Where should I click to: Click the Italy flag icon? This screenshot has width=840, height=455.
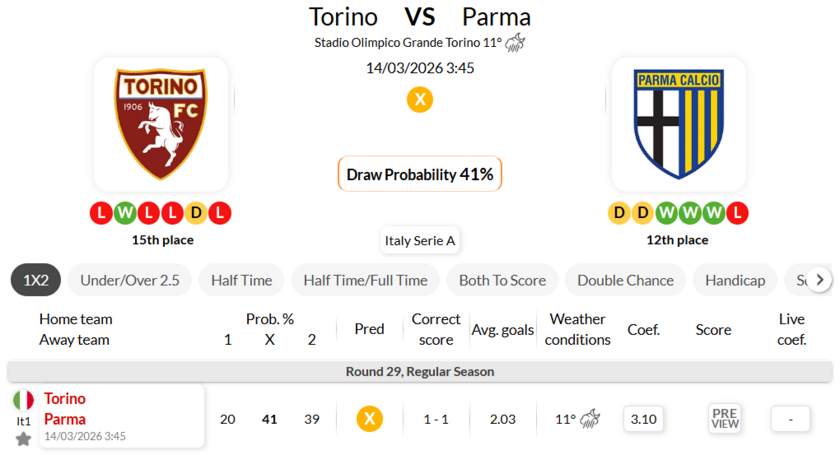tap(23, 400)
